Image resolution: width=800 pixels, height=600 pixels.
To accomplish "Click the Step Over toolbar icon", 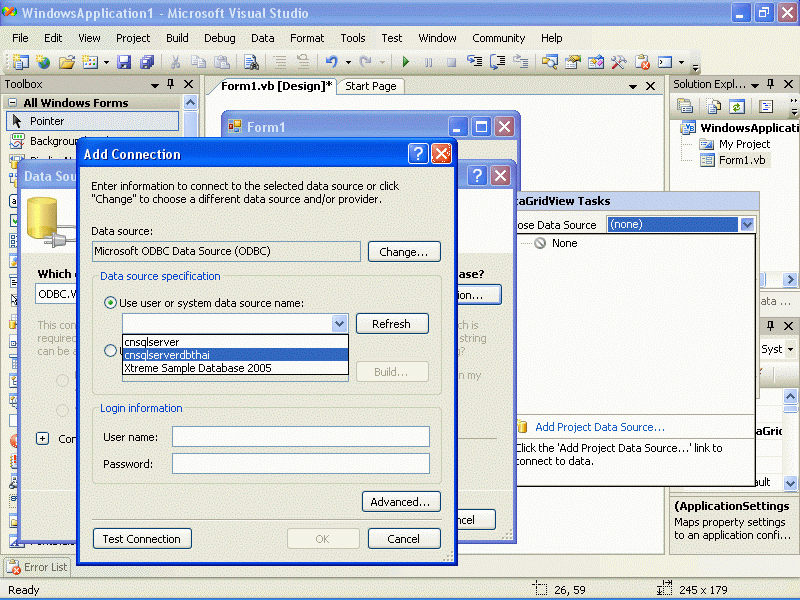I will tap(497, 62).
